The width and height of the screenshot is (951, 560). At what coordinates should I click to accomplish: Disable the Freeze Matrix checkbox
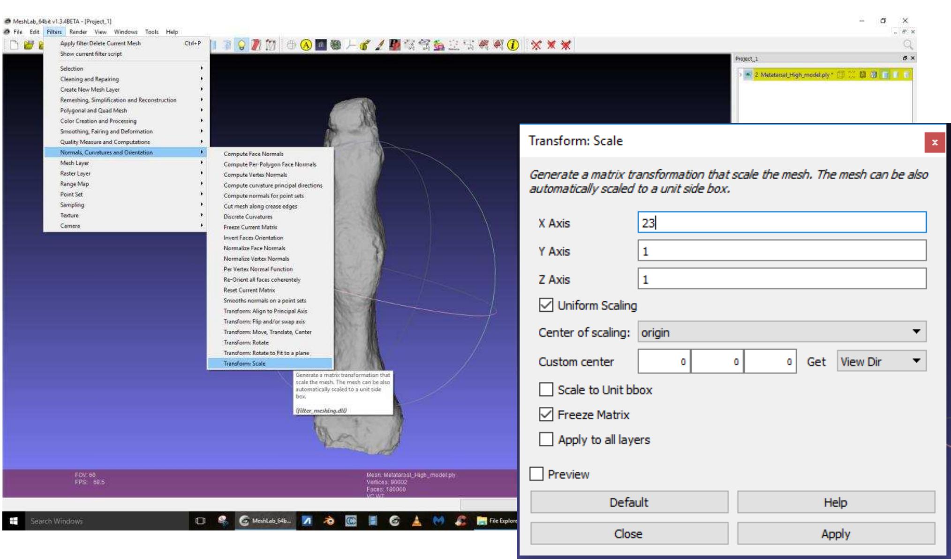547,415
